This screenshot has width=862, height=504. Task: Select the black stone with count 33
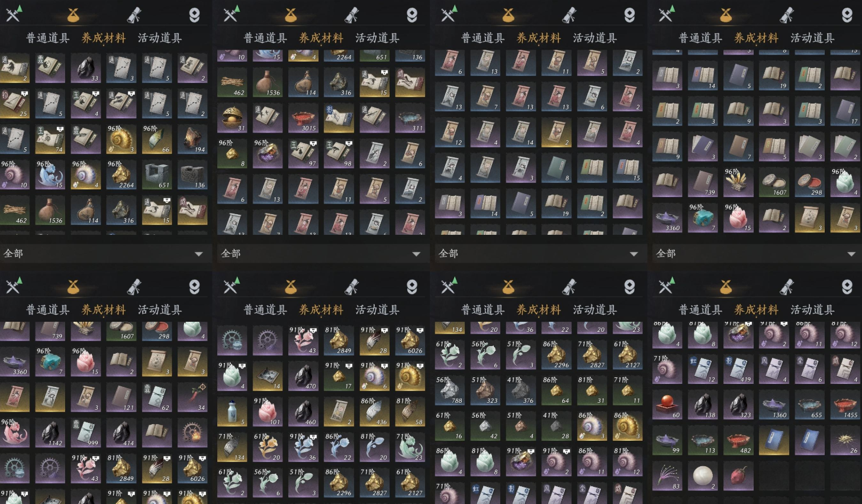click(86, 69)
